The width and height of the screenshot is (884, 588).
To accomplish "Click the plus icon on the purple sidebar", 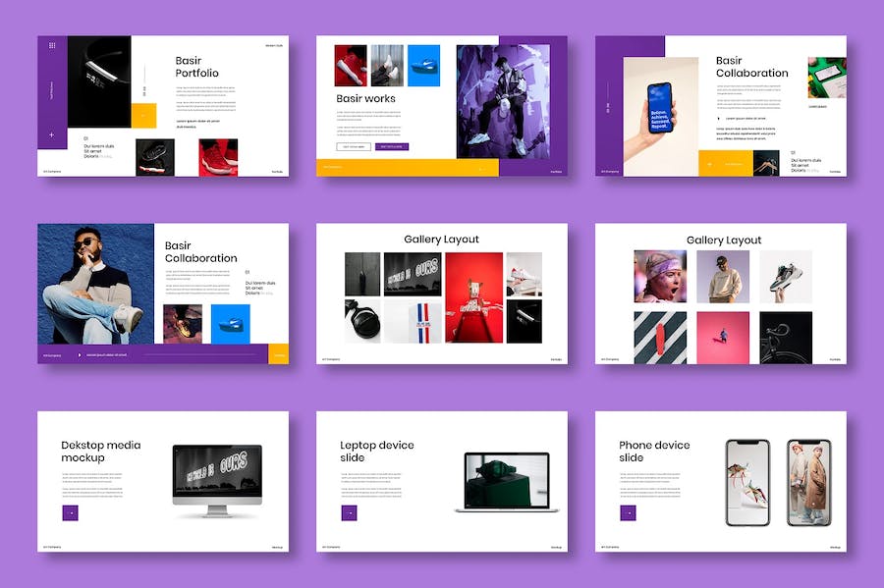I will tap(51, 134).
